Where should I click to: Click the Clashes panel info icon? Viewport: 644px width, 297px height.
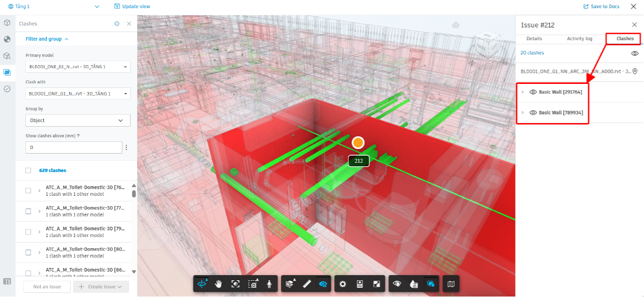pos(117,23)
